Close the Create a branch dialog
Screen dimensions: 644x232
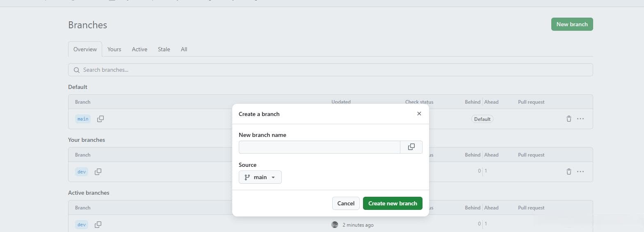tap(419, 114)
